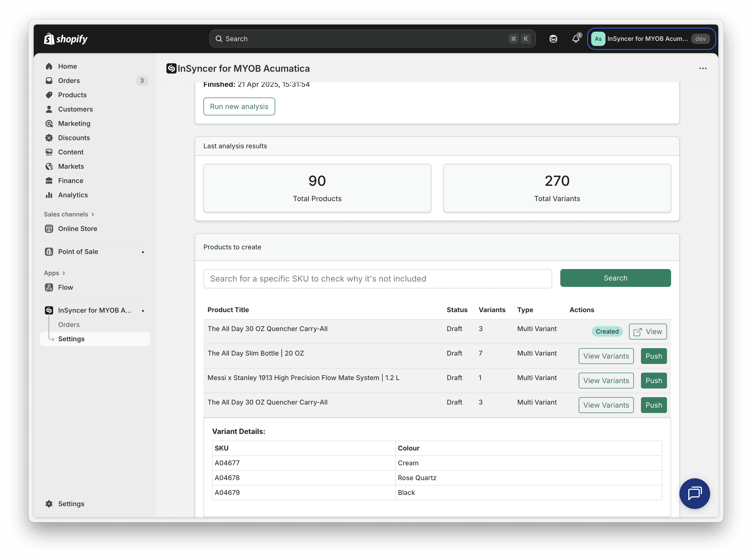View the created Quencher Carry-All product
The width and height of the screenshot is (752, 560).
click(648, 332)
